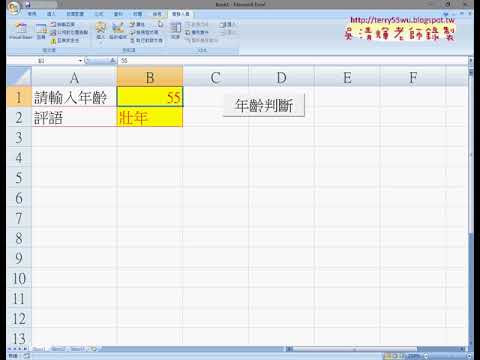This screenshot has height=360, width=480.
Task: Click the Select All corner box
Action: [19, 77]
